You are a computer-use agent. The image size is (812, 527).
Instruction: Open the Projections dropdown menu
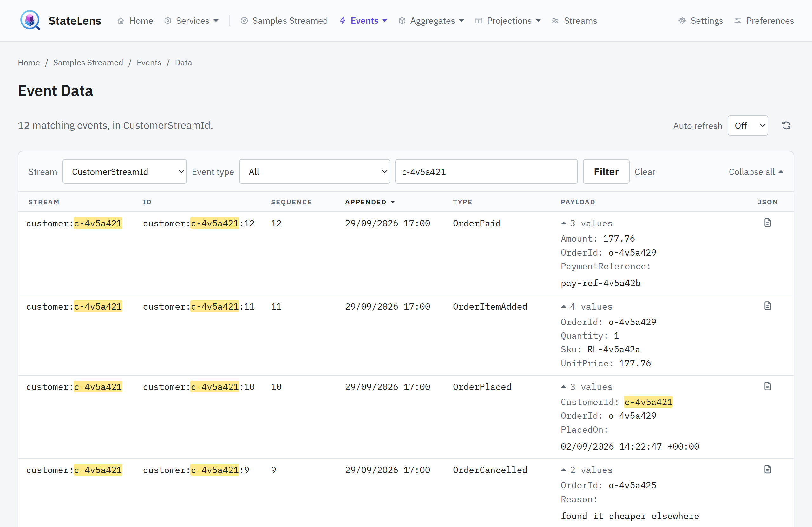(508, 21)
